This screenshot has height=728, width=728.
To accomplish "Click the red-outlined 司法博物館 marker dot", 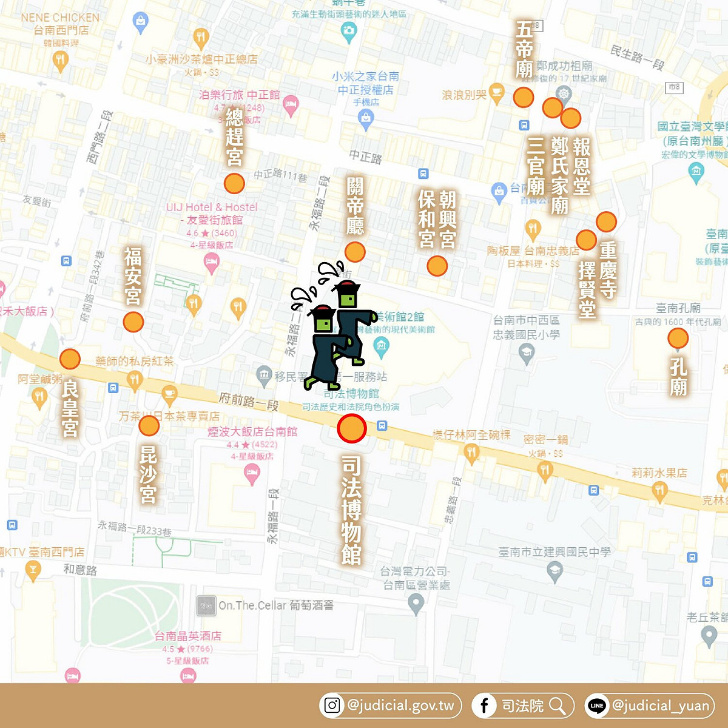I will click(x=351, y=428).
